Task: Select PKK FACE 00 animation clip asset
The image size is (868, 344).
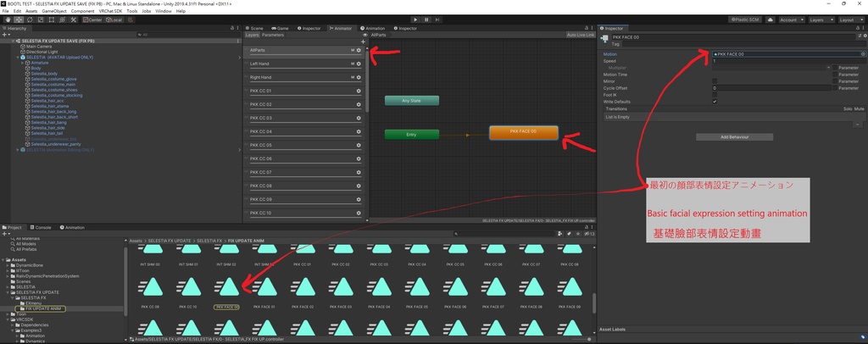Action: (x=226, y=291)
